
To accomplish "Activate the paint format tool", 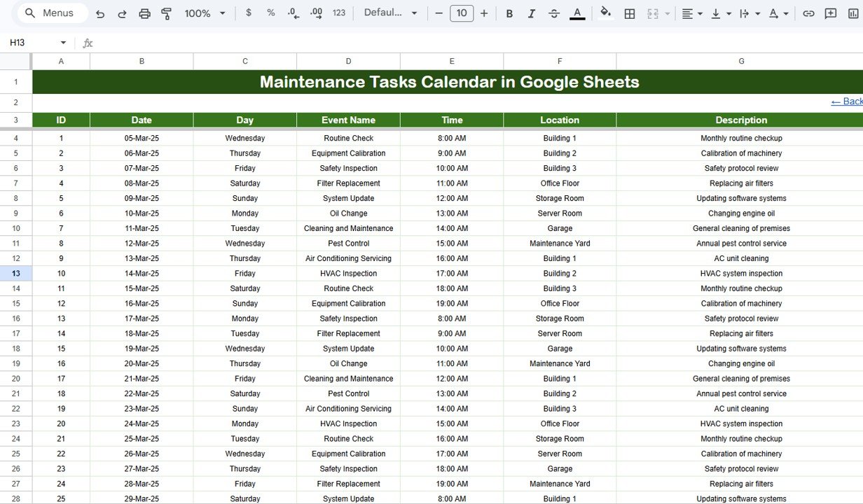I will pos(167,13).
